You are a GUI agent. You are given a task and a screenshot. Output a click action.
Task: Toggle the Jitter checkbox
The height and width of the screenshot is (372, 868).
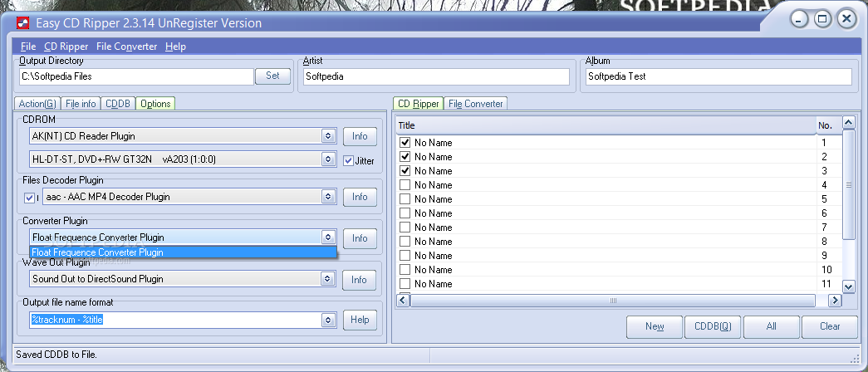pos(348,161)
